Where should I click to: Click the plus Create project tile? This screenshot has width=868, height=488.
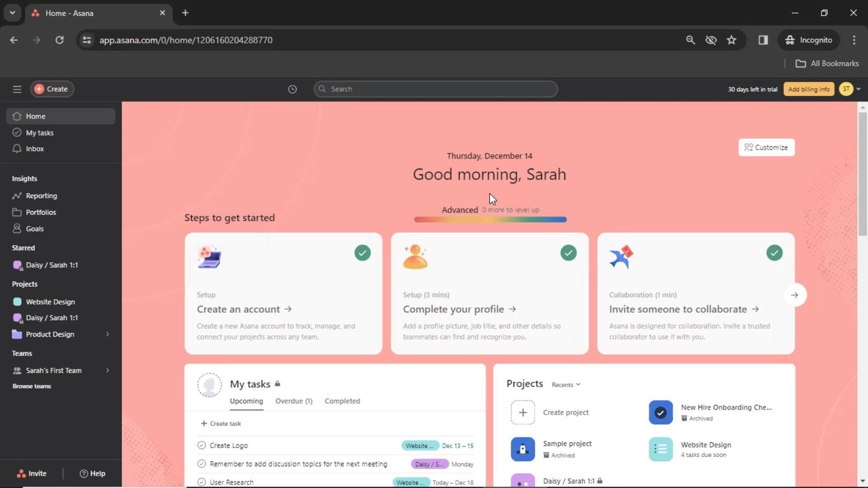click(x=523, y=412)
